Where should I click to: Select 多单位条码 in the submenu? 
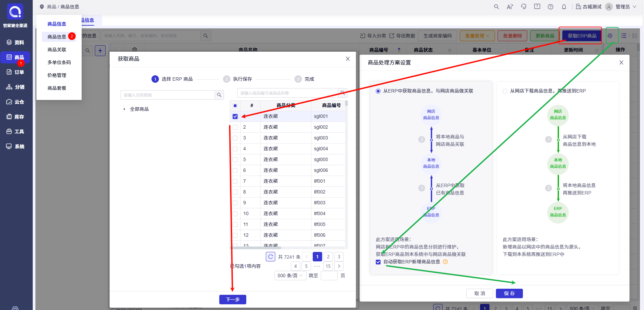[x=59, y=62]
